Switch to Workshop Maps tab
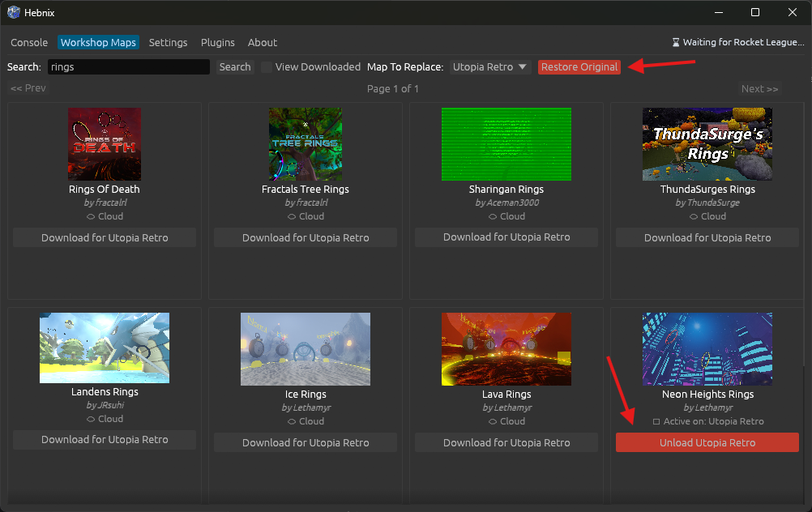The image size is (812, 512). tap(98, 42)
